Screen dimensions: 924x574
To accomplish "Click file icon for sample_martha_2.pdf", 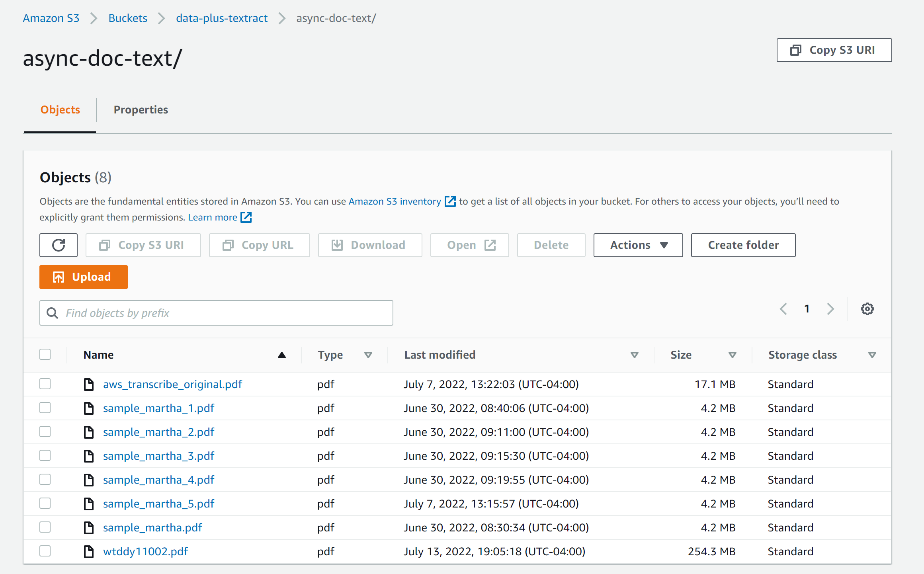I will point(89,432).
